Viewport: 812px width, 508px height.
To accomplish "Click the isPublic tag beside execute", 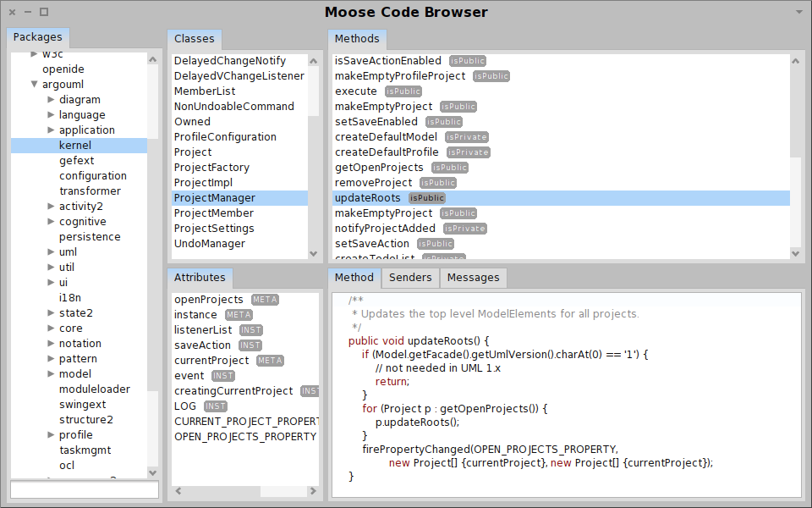I will coord(403,91).
